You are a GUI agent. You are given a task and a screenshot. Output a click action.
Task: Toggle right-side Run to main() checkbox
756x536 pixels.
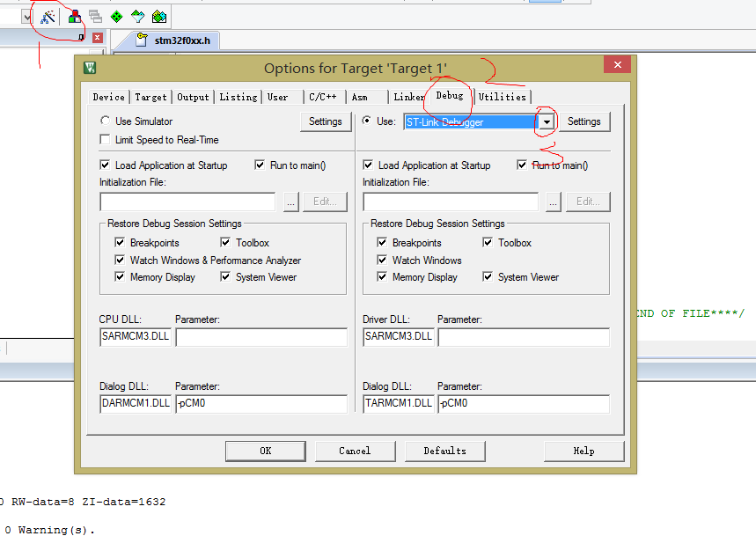(x=522, y=165)
